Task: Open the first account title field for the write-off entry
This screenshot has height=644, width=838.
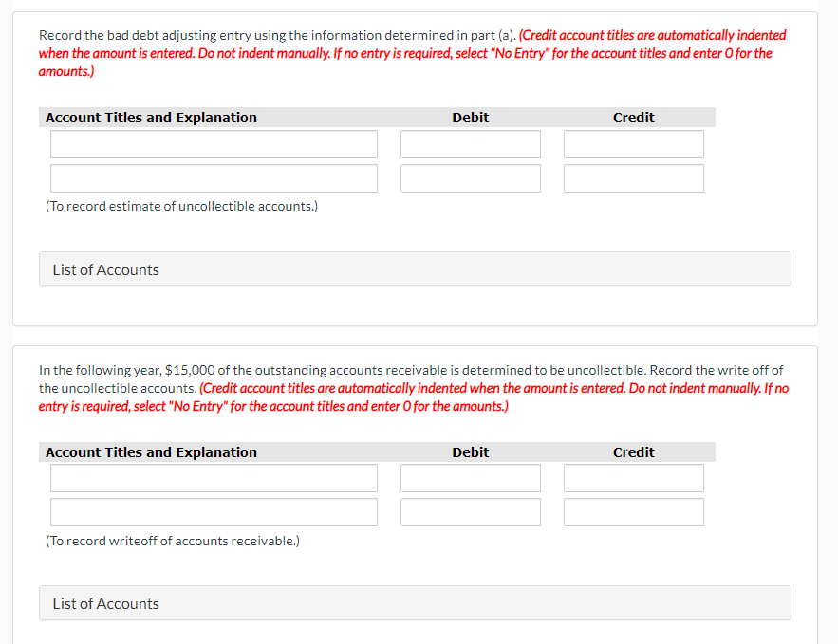Action: tap(213, 478)
